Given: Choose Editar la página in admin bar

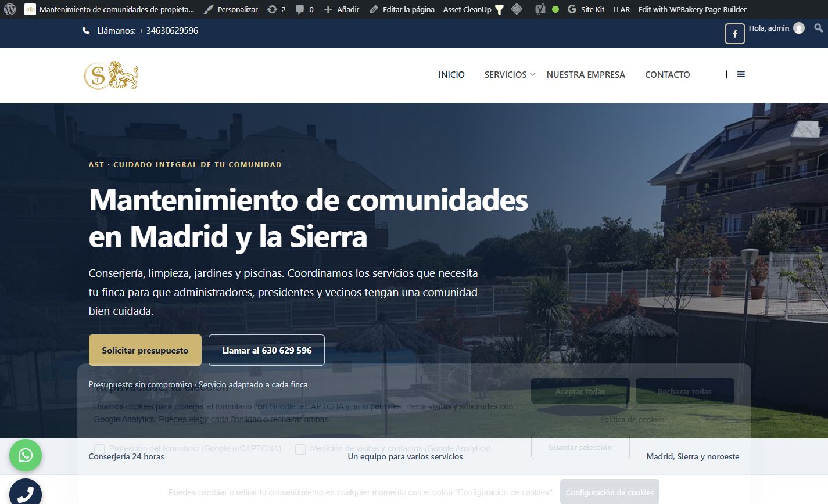Looking at the screenshot, I should coord(402,9).
